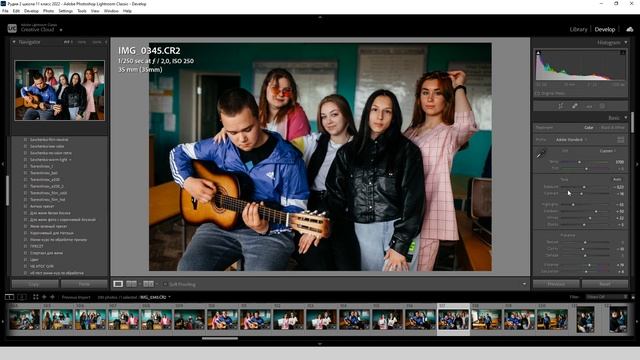Go back using the filmstrip arrow

pyautogui.click(x=44, y=297)
